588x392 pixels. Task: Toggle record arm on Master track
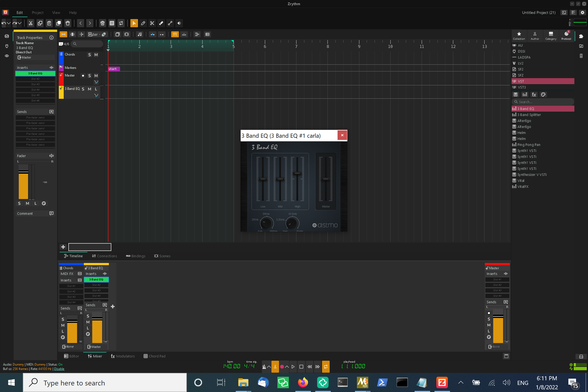[x=83, y=76]
